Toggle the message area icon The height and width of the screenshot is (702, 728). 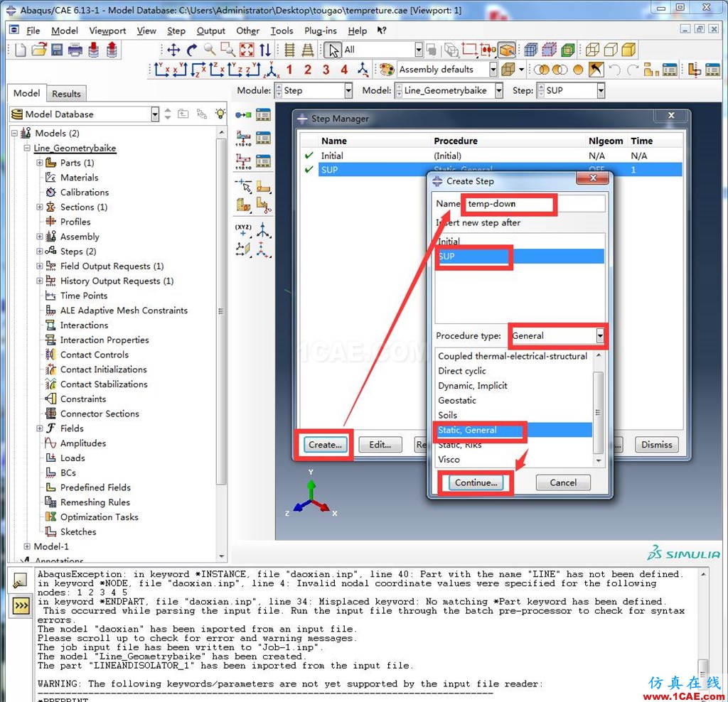point(21,580)
